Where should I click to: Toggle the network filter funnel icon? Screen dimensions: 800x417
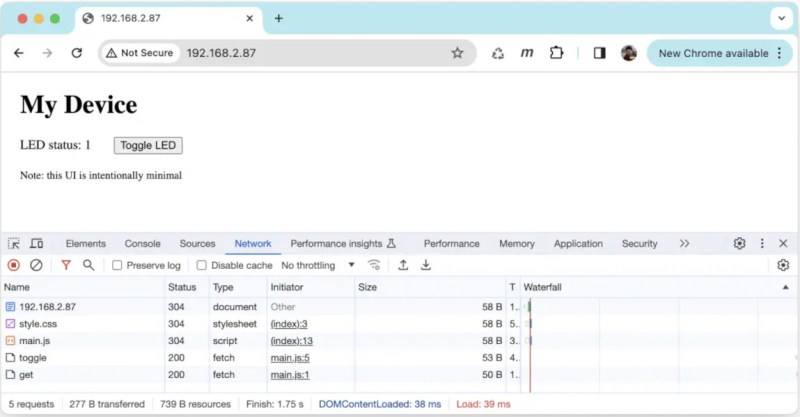coord(66,265)
